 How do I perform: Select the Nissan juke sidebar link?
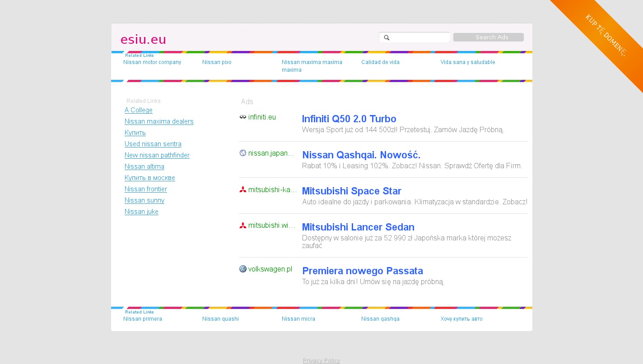point(141,212)
